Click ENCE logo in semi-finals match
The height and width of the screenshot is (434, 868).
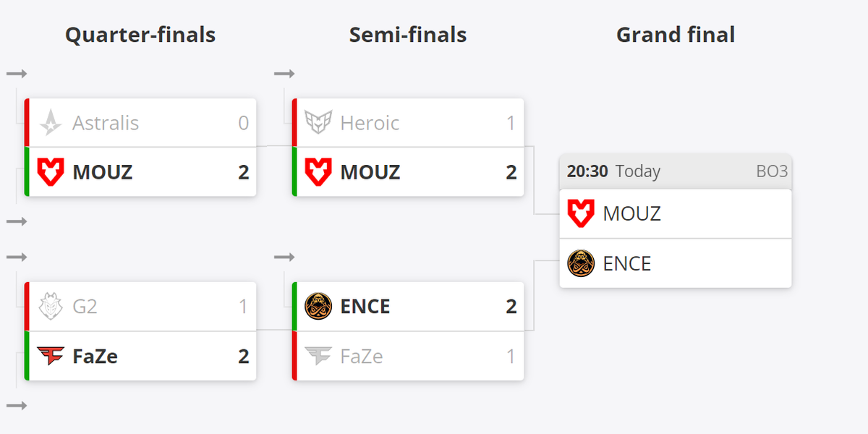318,307
